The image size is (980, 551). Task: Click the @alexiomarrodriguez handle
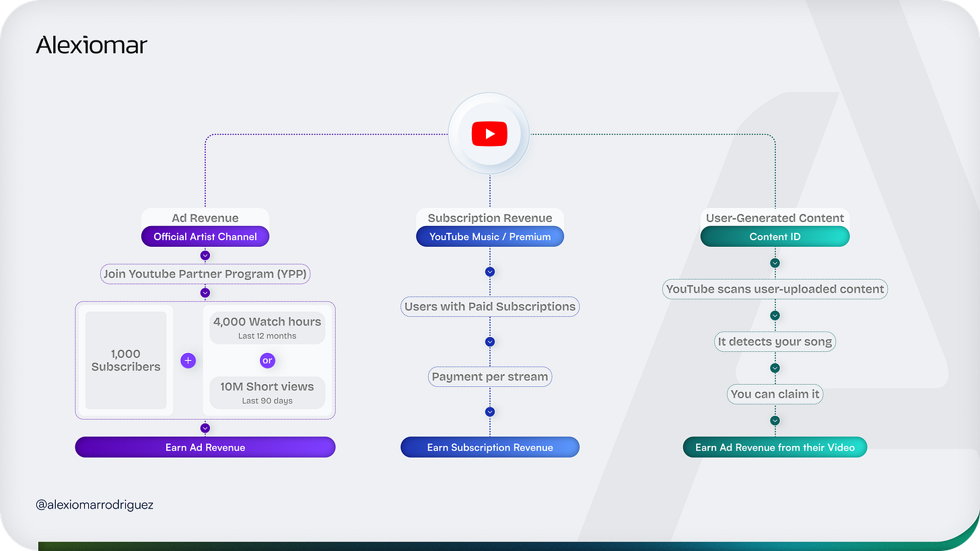[95, 504]
